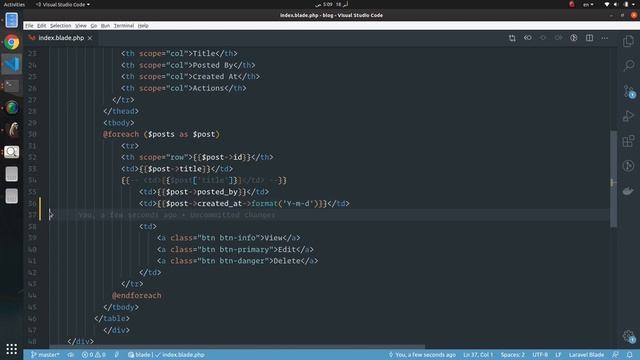Open the 'en' keyboard layout menu

588,4
